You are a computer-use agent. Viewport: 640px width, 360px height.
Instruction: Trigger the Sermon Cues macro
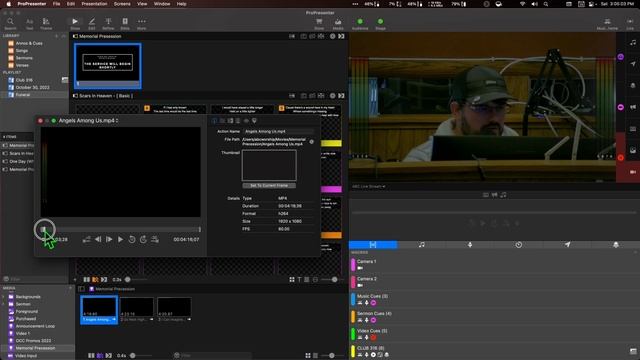pyautogui.click(x=494, y=316)
